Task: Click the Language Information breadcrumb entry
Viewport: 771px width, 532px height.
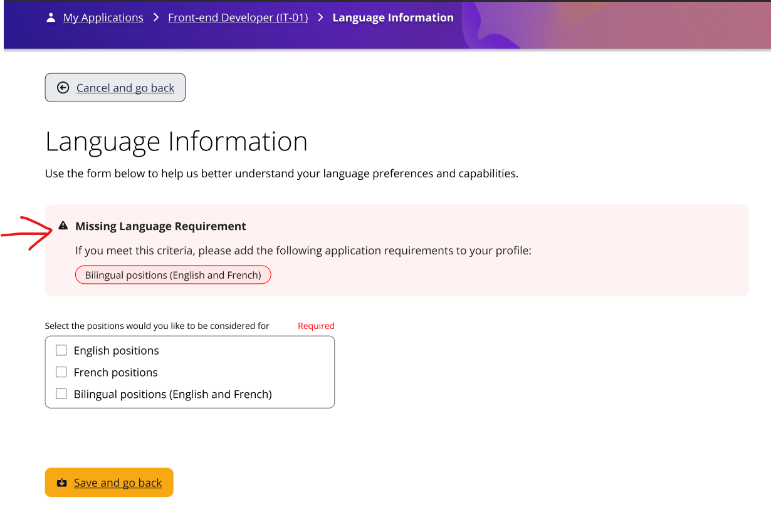Action: (393, 17)
